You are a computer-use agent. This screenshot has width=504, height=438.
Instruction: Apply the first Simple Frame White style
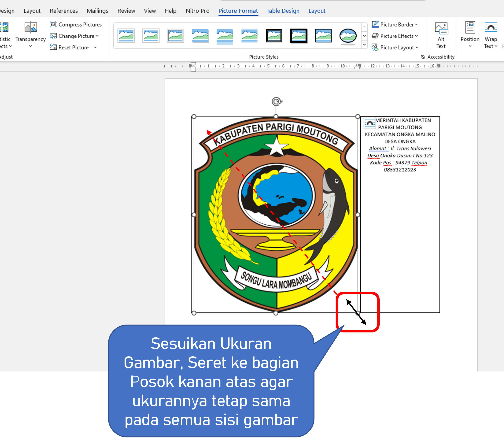click(x=126, y=36)
